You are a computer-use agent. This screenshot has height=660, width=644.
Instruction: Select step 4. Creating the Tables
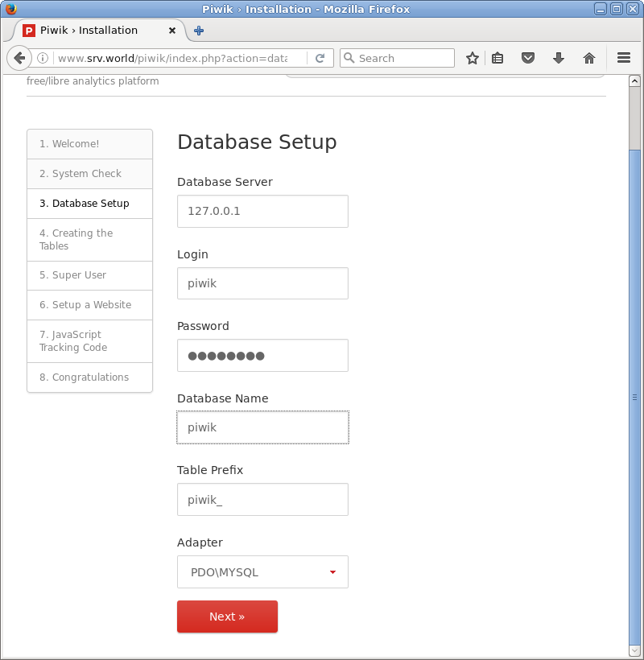[89, 240]
